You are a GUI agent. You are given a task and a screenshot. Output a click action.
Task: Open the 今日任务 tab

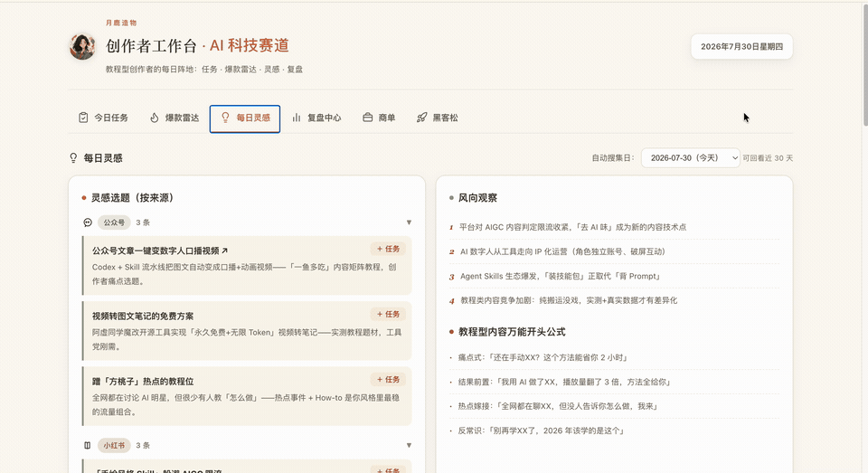(103, 118)
